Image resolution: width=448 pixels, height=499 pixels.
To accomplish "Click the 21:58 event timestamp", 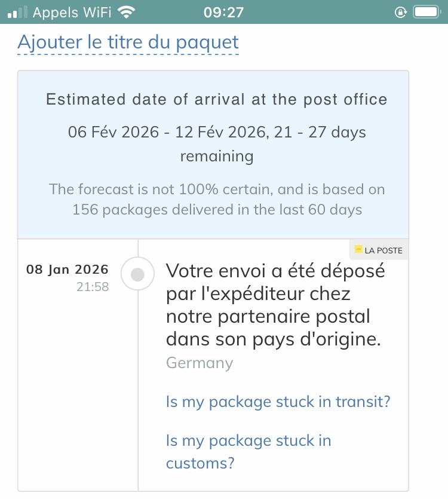I will [x=93, y=287].
